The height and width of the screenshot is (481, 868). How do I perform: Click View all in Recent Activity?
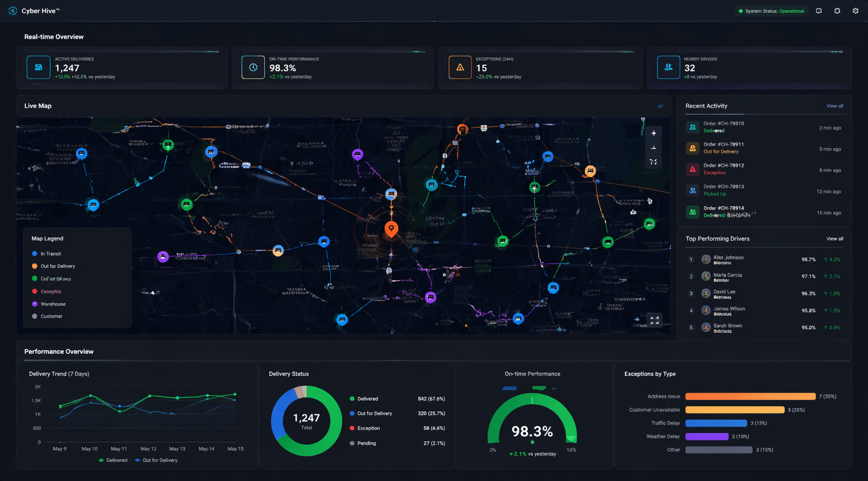pyautogui.click(x=835, y=106)
